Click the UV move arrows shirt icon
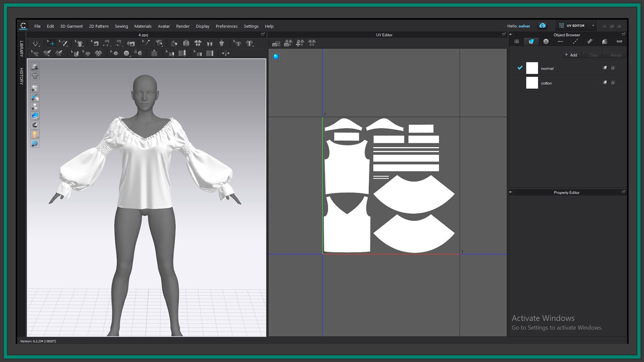The image size is (644, 362). click(300, 43)
